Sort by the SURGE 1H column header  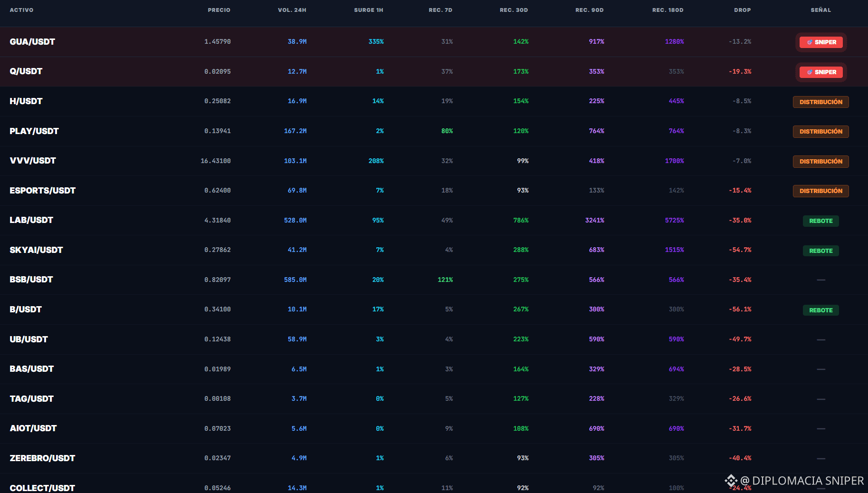(x=368, y=10)
